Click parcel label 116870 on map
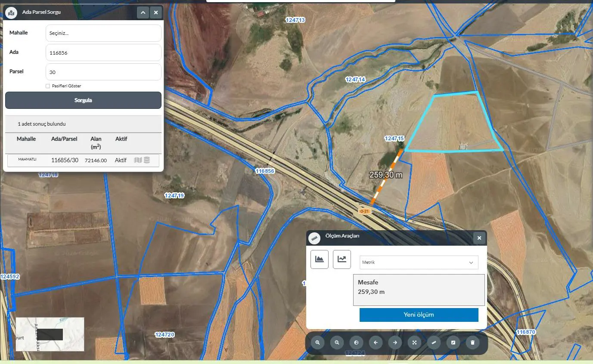Screen dimensions: 593x364 pyautogui.click(x=526, y=332)
